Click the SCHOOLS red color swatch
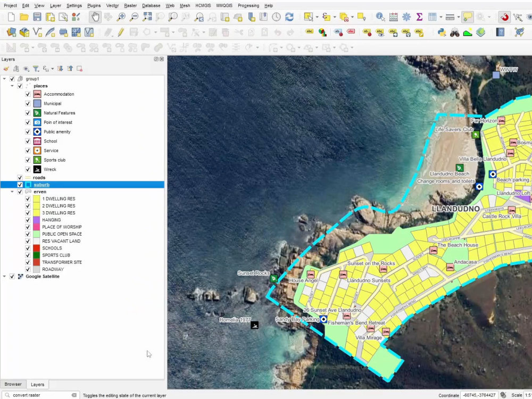Viewport: 532px width, 399px height. click(x=36, y=248)
